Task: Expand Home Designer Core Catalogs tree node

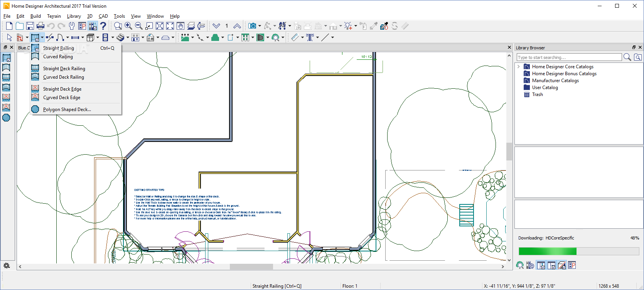Action: click(x=519, y=67)
